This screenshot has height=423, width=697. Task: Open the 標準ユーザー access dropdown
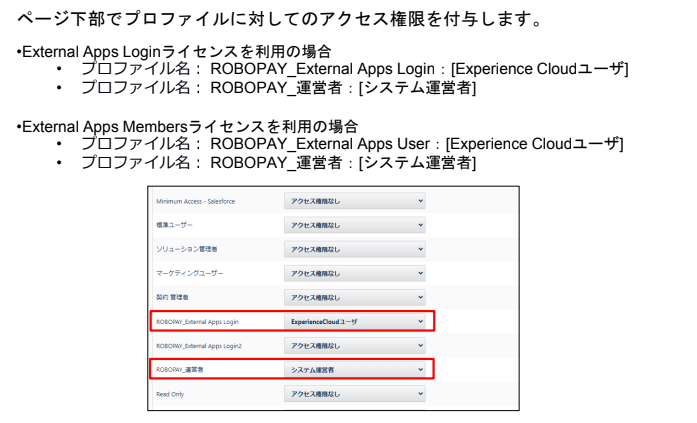coord(354,225)
